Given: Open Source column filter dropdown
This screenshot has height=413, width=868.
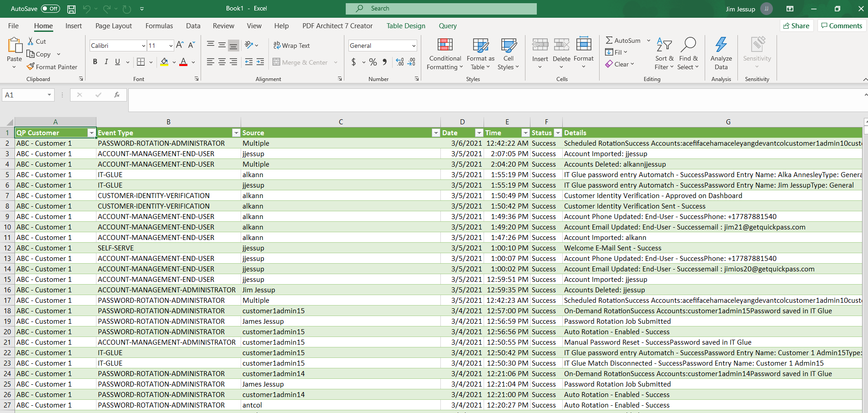Looking at the screenshot, I should 435,133.
